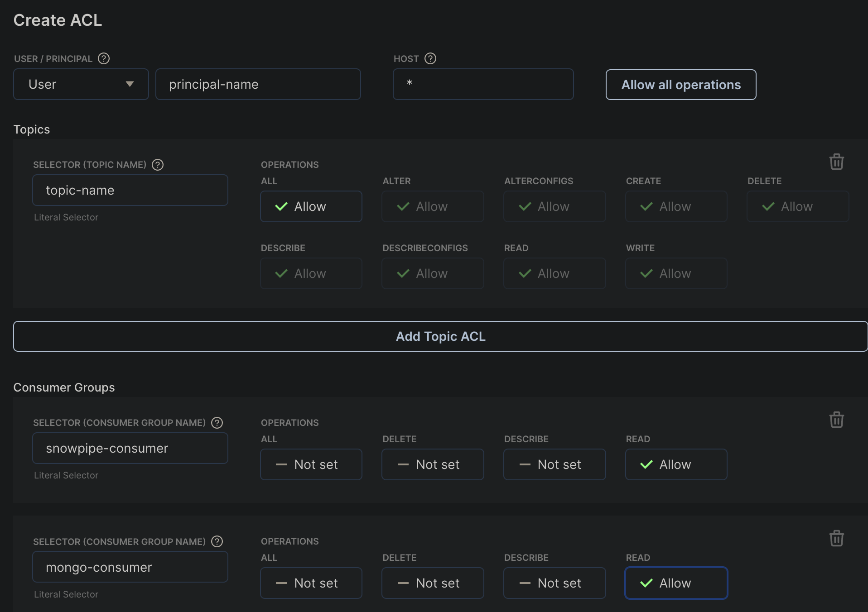868x612 pixels.
Task: Delete mongo-consumer group ACL via trash icon
Action: click(x=836, y=538)
